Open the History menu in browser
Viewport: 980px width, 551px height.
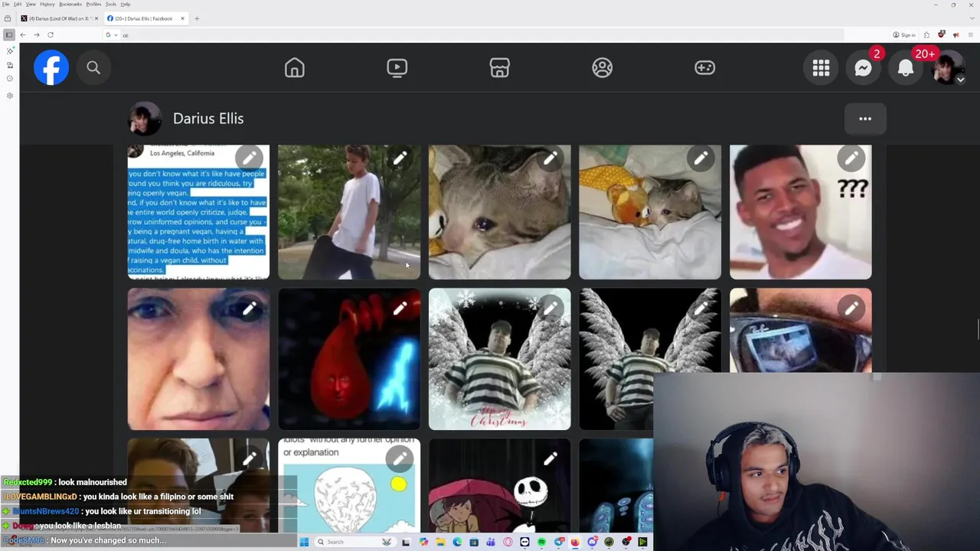click(47, 4)
